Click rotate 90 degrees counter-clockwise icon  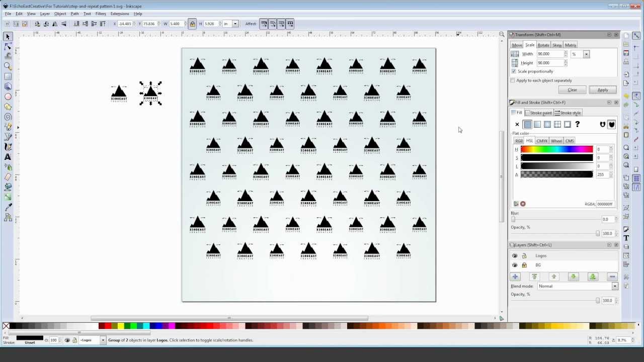click(37, 24)
